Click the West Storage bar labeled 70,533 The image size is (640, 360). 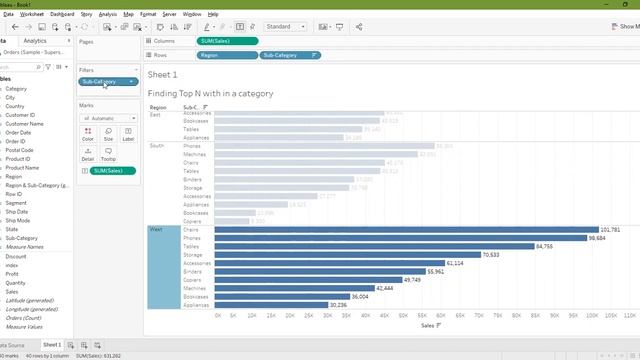(x=348, y=255)
